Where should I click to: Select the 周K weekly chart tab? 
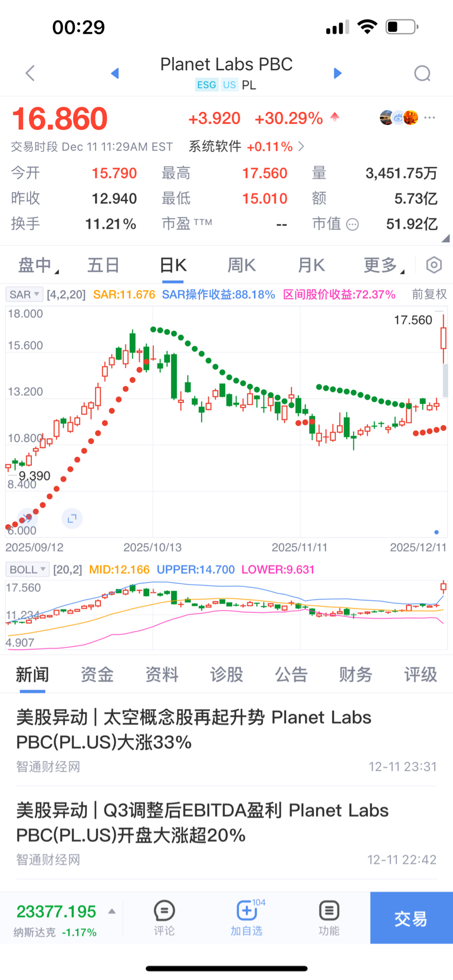click(x=242, y=265)
